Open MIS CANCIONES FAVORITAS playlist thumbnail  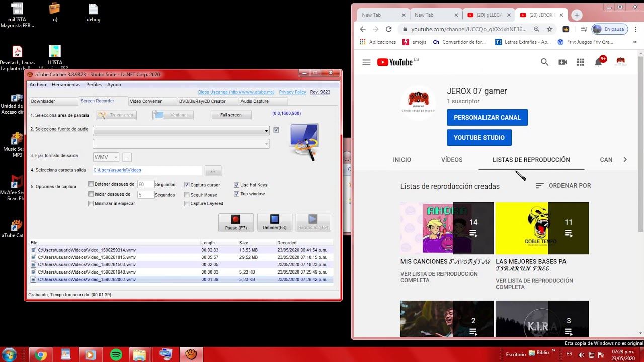(447, 228)
